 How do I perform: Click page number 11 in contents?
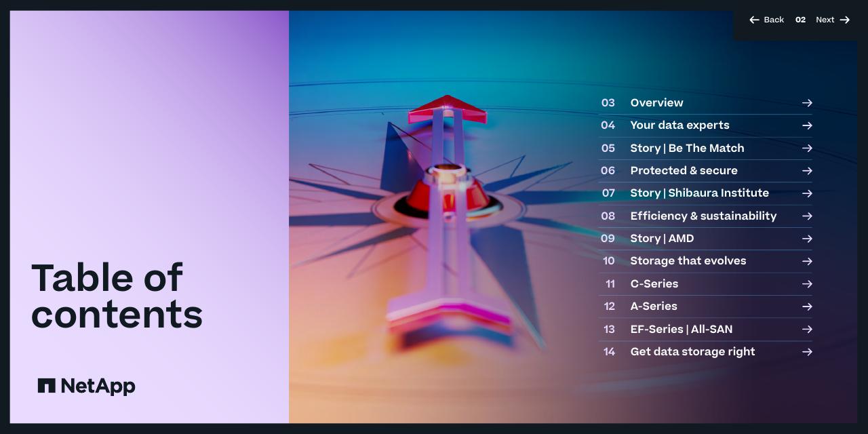pyautogui.click(x=610, y=283)
